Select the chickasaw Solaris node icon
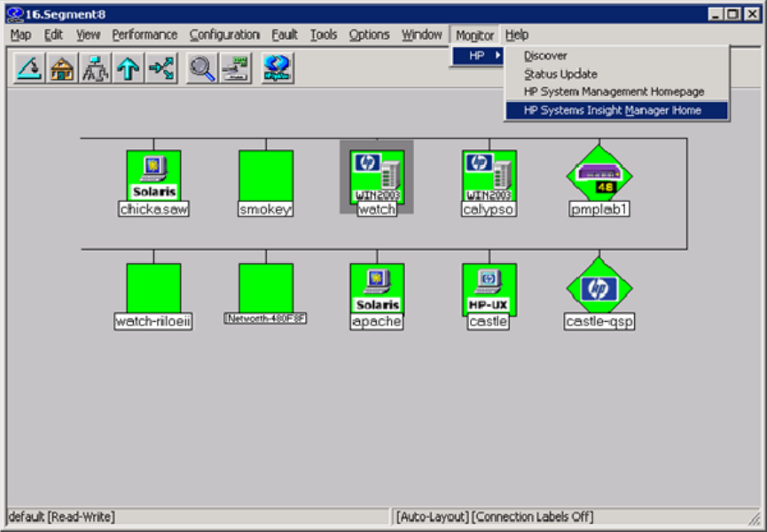The width and height of the screenshot is (767, 532). pyautogui.click(x=153, y=176)
